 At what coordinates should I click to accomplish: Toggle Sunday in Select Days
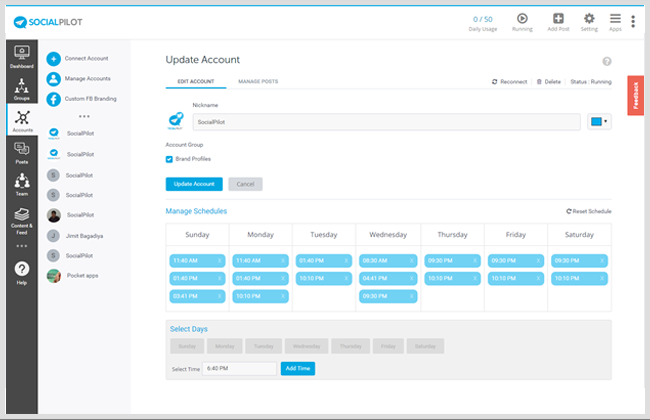(x=187, y=346)
